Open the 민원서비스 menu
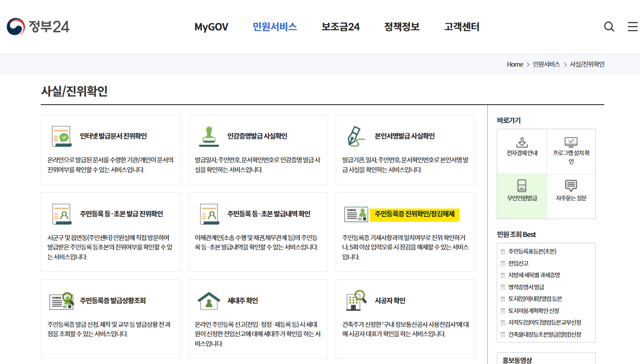The width and height of the screenshot is (640, 364). tap(275, 26)
